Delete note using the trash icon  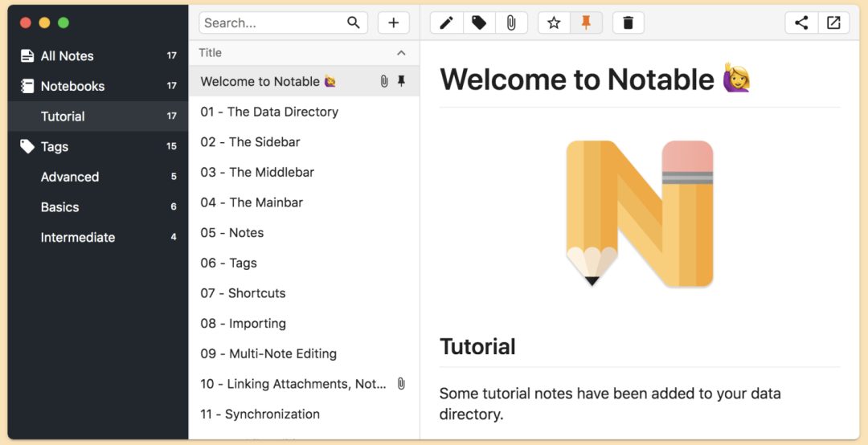pyautogui.click(x=628, y=23)
